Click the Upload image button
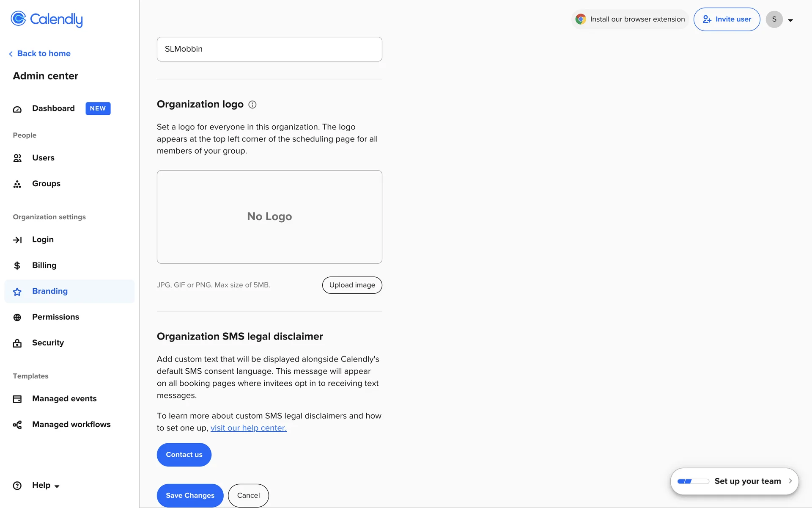 [x=352, y=285]
